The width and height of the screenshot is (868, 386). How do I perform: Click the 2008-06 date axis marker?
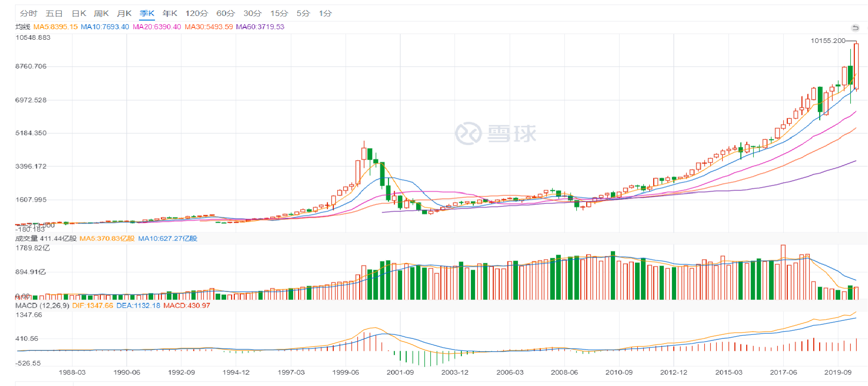click(564, 372)
